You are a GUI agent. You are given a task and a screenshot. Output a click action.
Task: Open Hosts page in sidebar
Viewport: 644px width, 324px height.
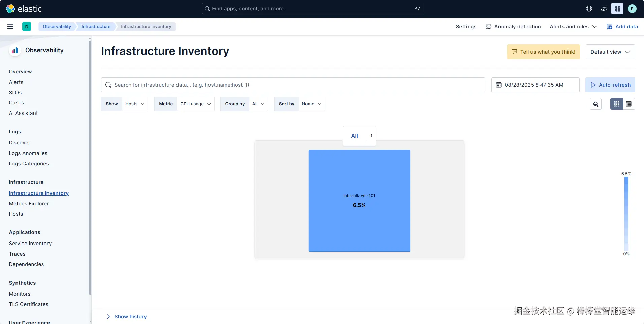click(x=16, y=214)
